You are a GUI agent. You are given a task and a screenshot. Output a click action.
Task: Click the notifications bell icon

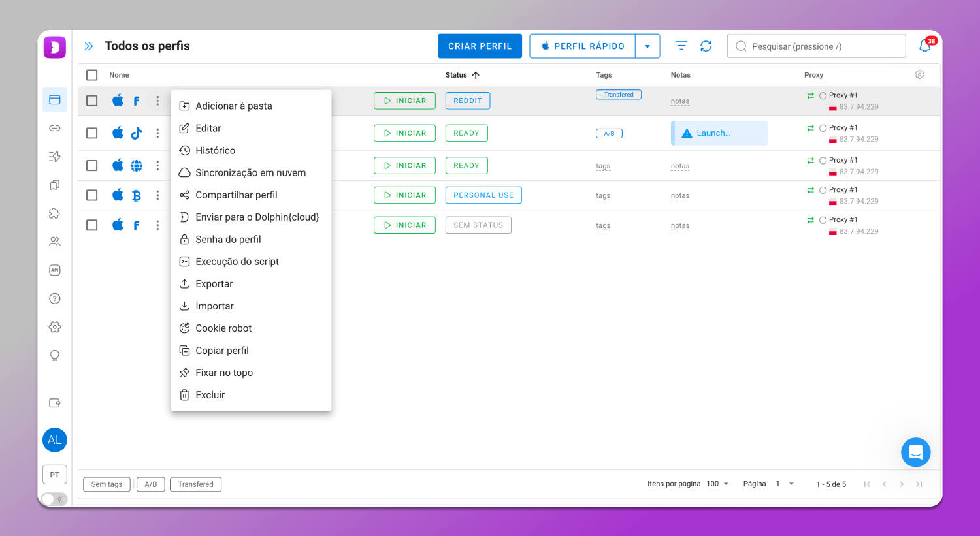tap(924, 46)
